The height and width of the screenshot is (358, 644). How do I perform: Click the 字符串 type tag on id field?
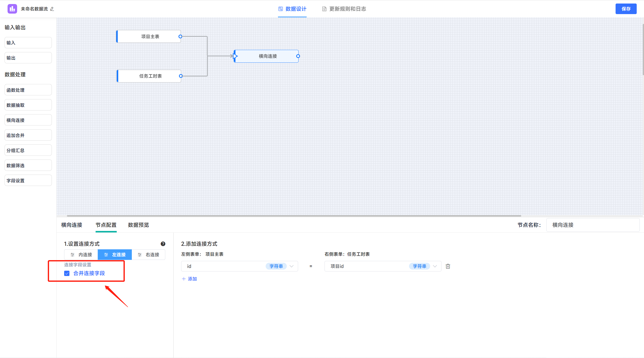pyautogui.click(x=276, y=266)
